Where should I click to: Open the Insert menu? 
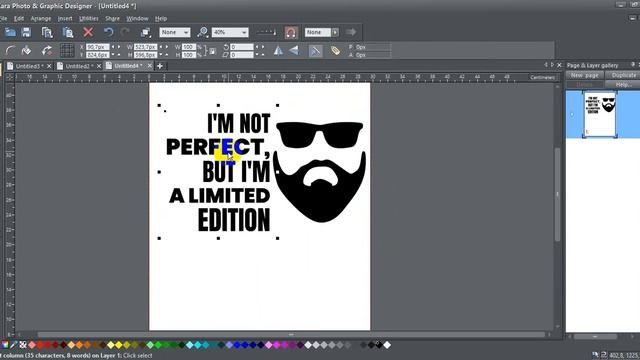click(65, 18)
